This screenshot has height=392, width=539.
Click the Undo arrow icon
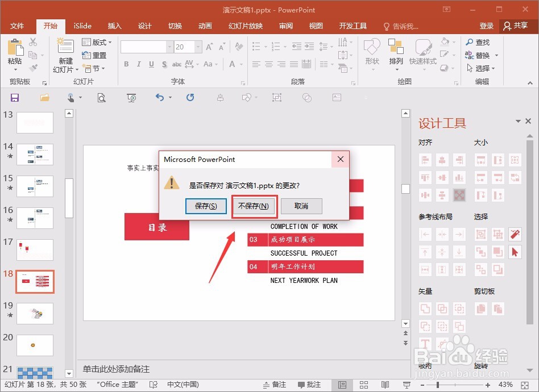(x=160, y=98)
